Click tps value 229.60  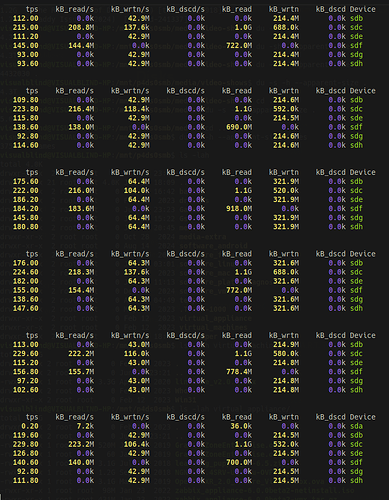click(x=26, y=354)
